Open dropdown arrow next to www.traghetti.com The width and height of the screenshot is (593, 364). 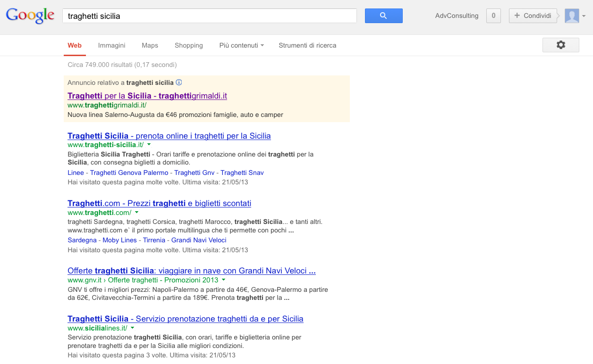(x=136, y=212)
